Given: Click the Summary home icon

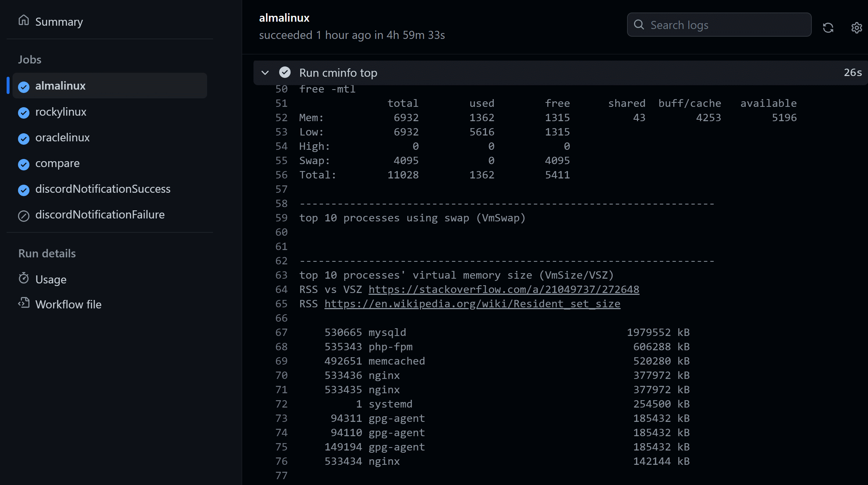Looking at the screenshot, I should (24, 21).
